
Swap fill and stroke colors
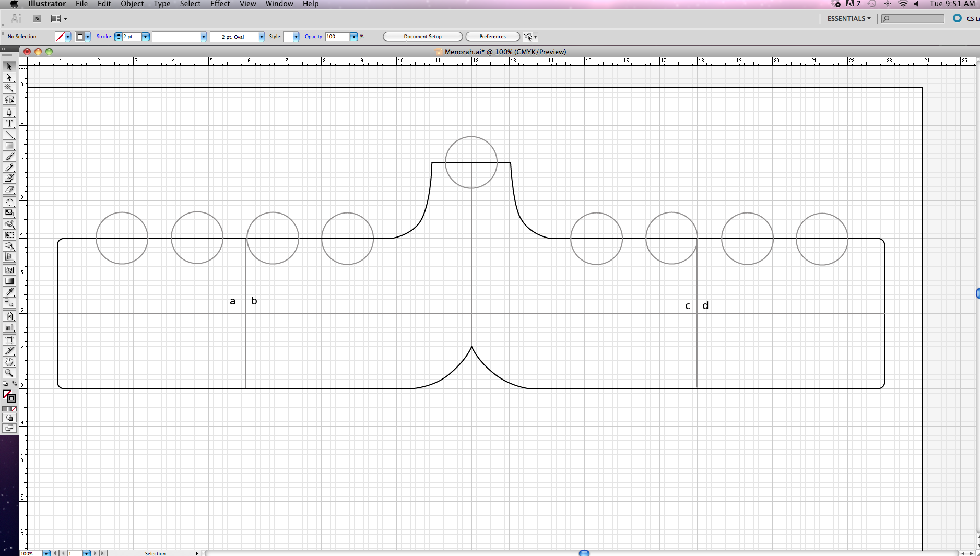16,383
